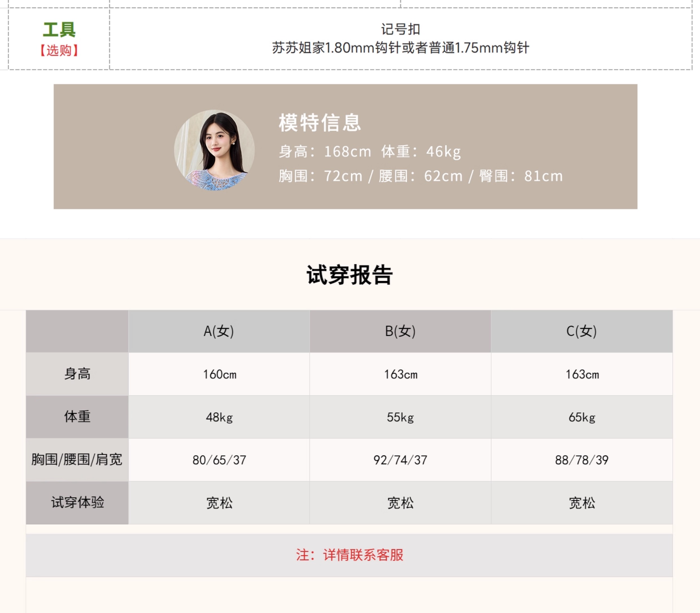Click the 记号扣 tool text
The height and width of the screenshot is (613, 700).
(x=400, y=29)
